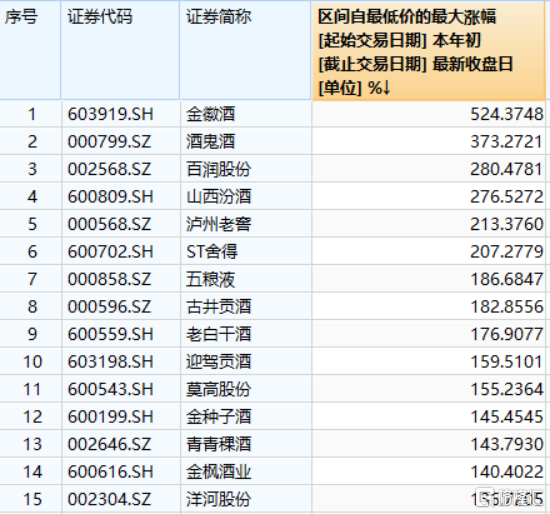This screenshot has width=550, height=514.
Task: Select row number 1 cell
Action: (x=31, y=114)
